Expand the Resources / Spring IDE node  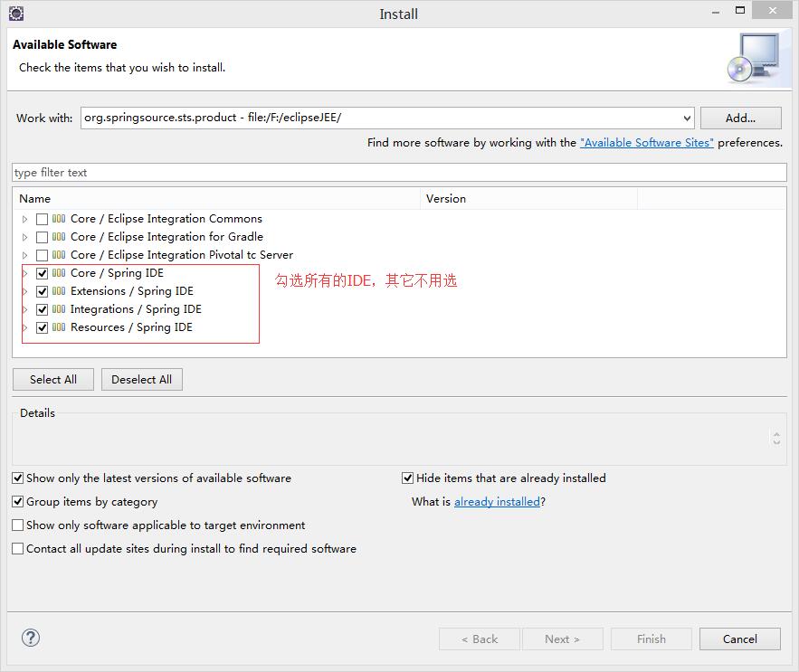[x=24, y=327]
